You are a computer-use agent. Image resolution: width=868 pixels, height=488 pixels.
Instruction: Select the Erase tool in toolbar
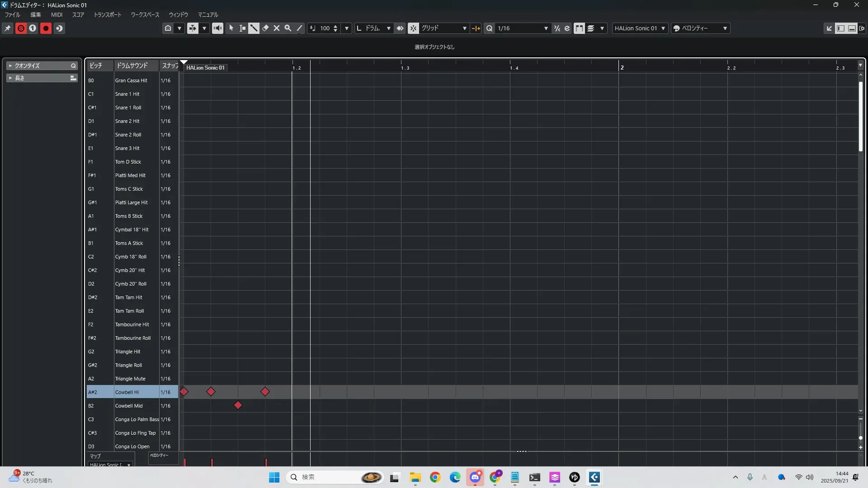(x=265, y=28)
